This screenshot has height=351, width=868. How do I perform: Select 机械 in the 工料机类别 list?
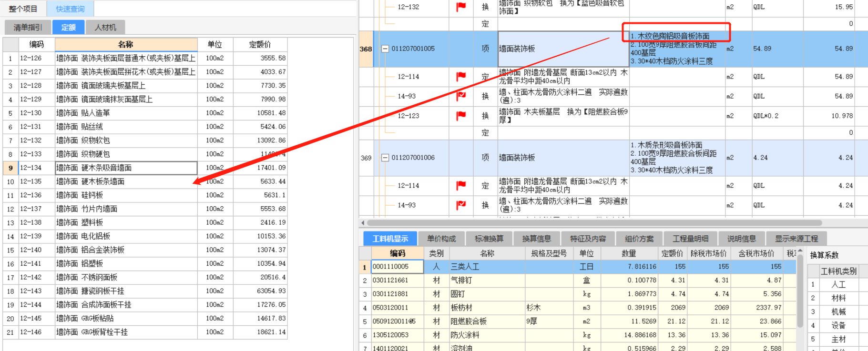point(838,312)
